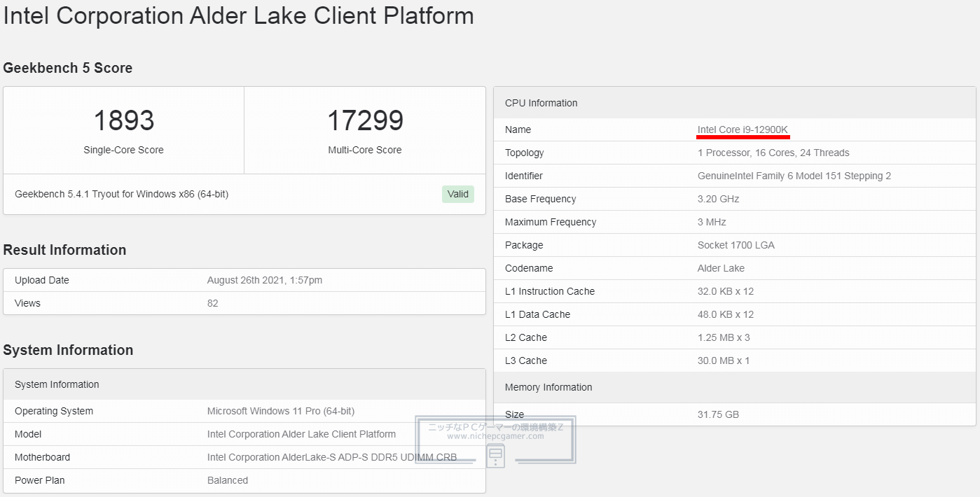Select the 32.0 KB x 12 value
This screenshot has width=980, height=497.
(x=726, y=291)
